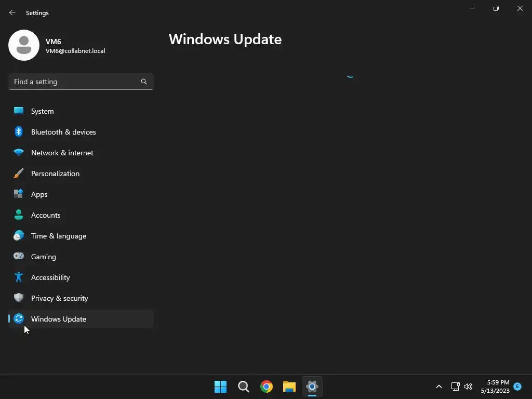
Task: Click the VM6 profile avatar
Action: [24, 45]
